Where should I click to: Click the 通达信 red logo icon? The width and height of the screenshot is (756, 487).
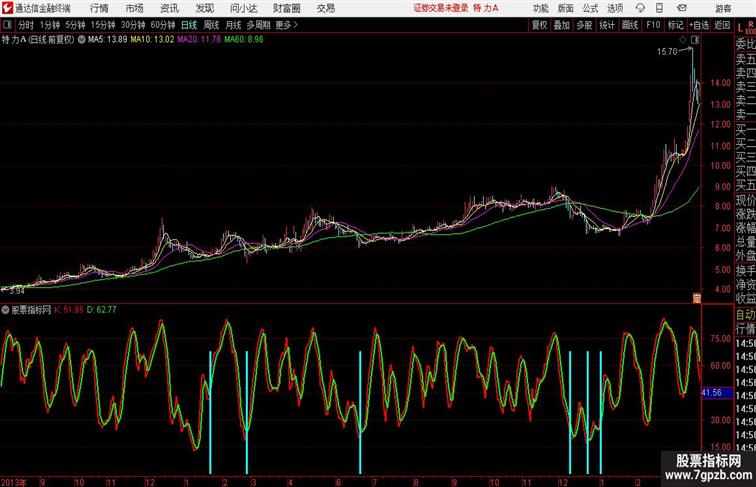point(7,8)
